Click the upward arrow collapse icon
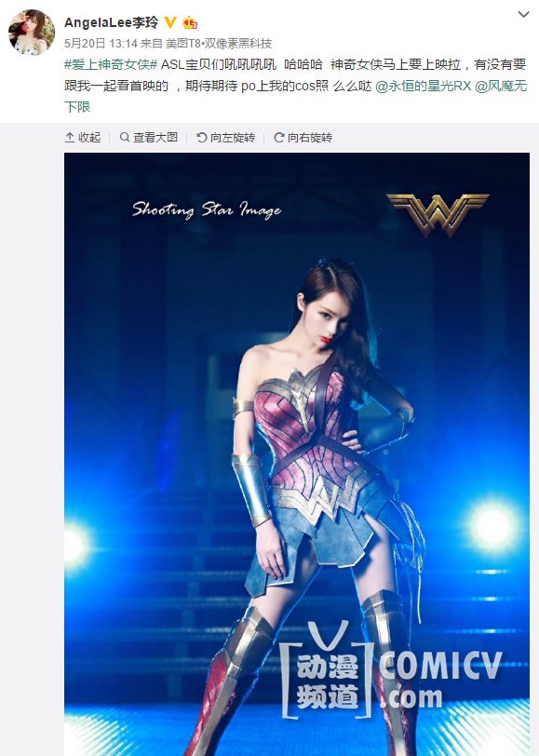539x756 pixels. (70, 138)
